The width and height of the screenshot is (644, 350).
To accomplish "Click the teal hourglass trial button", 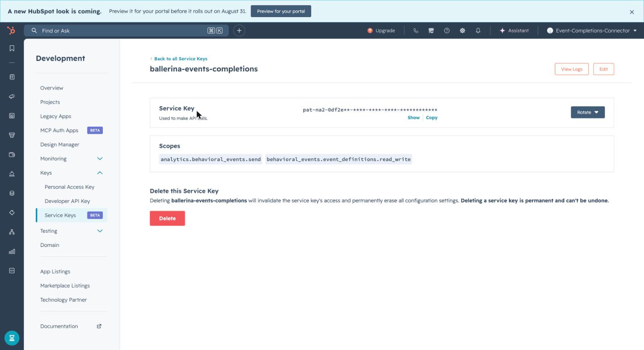I will (x=12, y=338).
